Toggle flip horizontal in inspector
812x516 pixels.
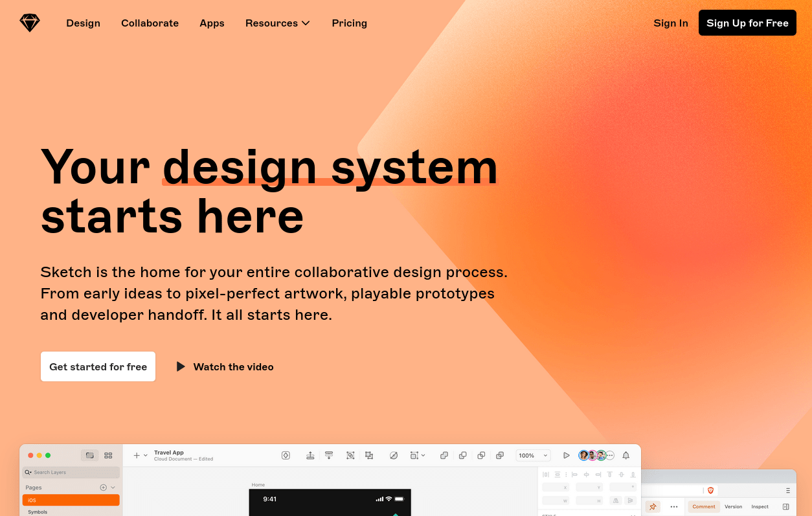[x=616, y=500]
